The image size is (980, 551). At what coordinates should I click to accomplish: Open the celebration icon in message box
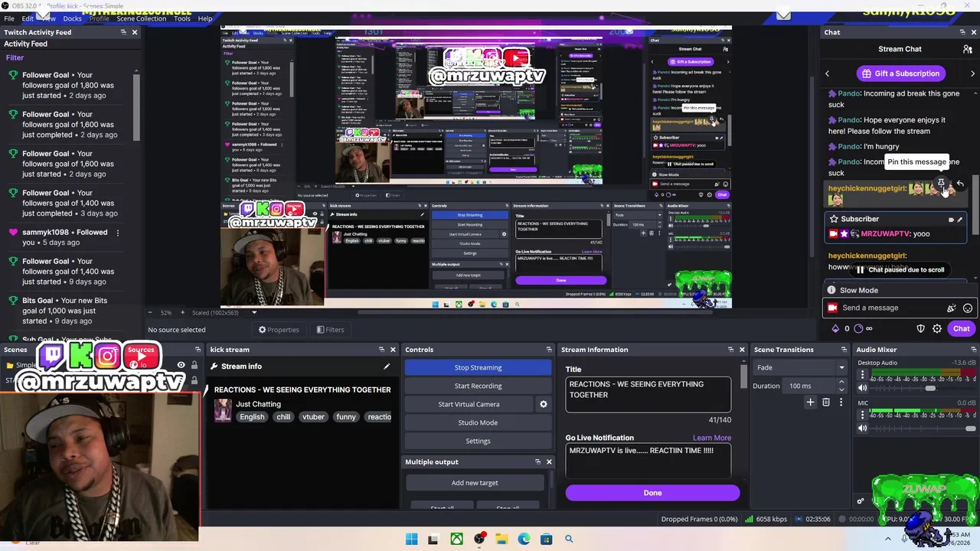[952, 308]
